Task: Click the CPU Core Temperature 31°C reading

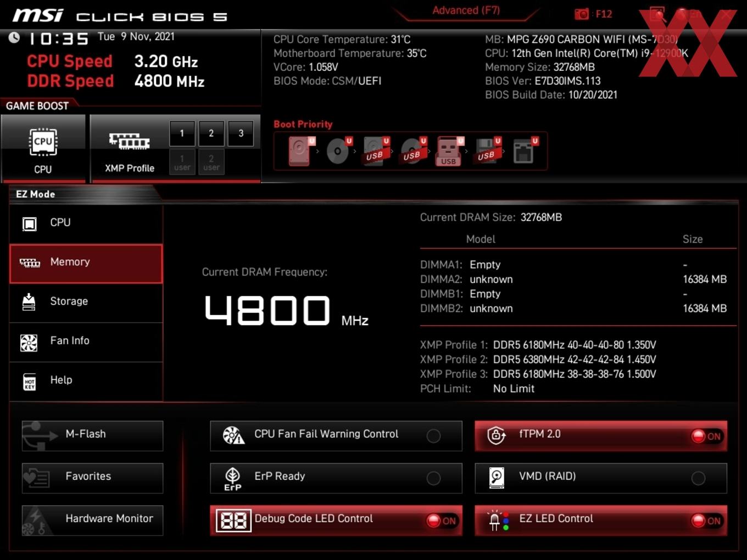Action: [342, 40]
